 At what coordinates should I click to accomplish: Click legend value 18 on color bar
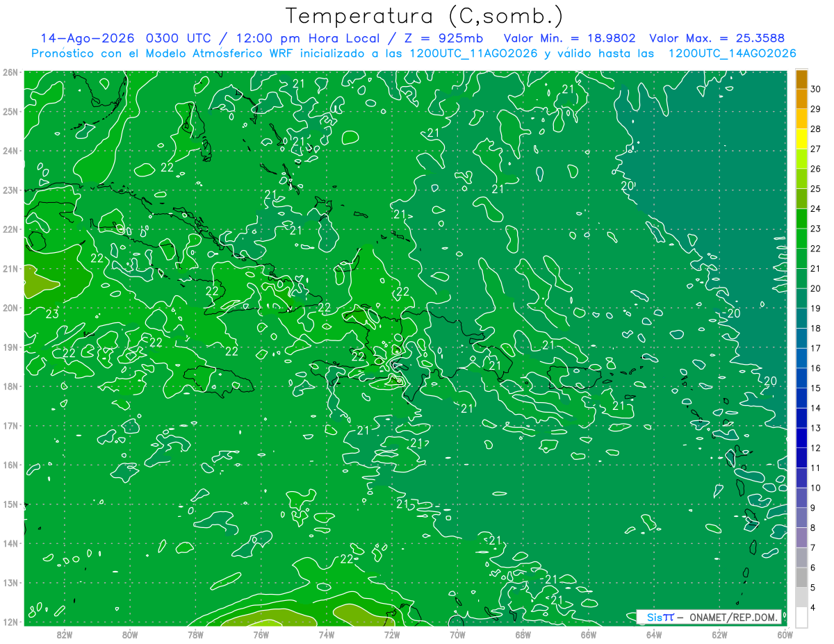[x=816, y=329]
